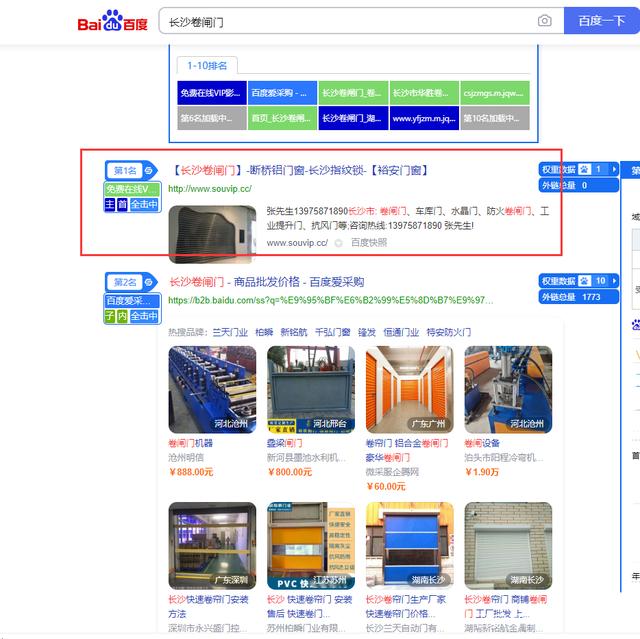640x639 pixels.
Task: Select brand 柏瞬
Action: tap(264, 332)
